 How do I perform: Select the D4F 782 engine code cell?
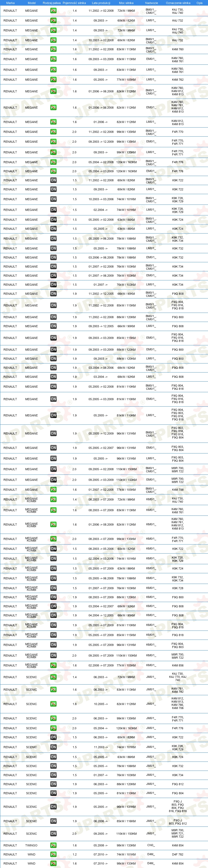click(178, 854)
